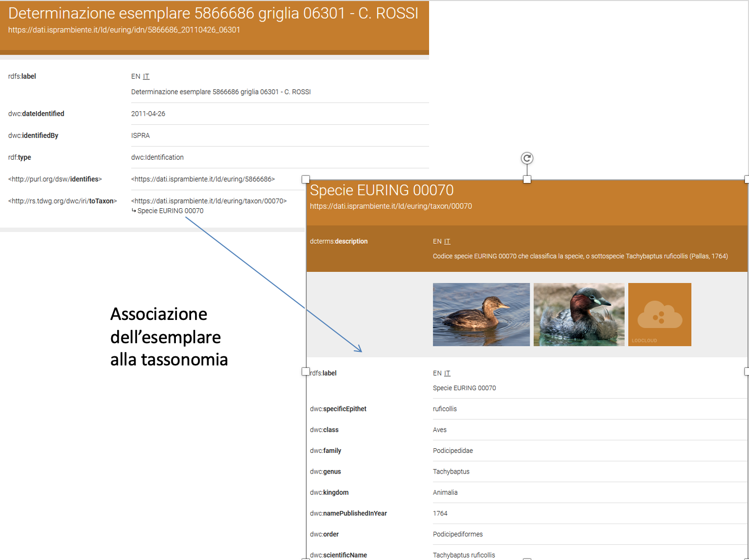
Task: Select the 'Associazione dell'esemplare alla tassonomia' text box
Action: (x=169, y=337)
